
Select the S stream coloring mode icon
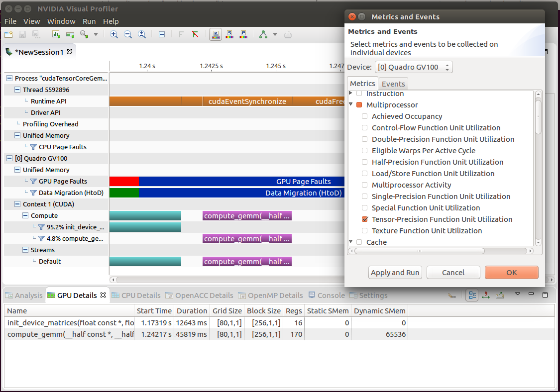click(x=229, y=34)
